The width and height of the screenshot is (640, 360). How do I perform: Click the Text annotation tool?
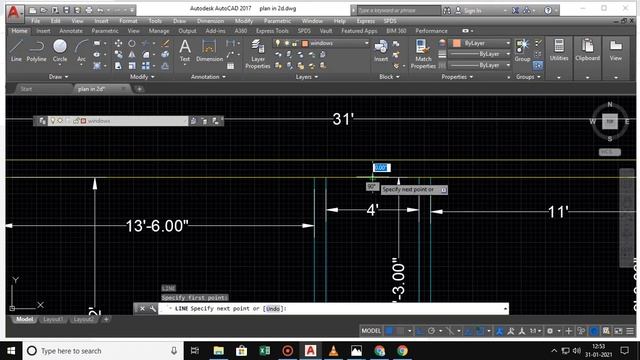click(x=185, y=51)
